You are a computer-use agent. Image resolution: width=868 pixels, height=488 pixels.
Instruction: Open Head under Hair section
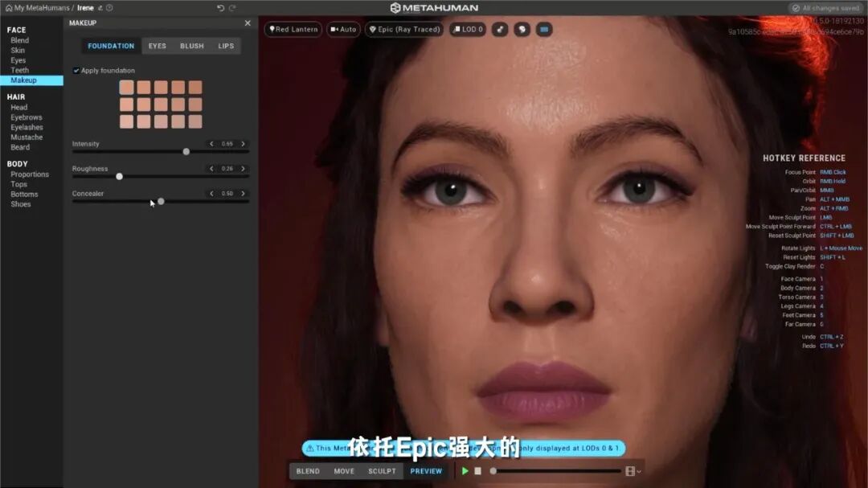(18, 108)
